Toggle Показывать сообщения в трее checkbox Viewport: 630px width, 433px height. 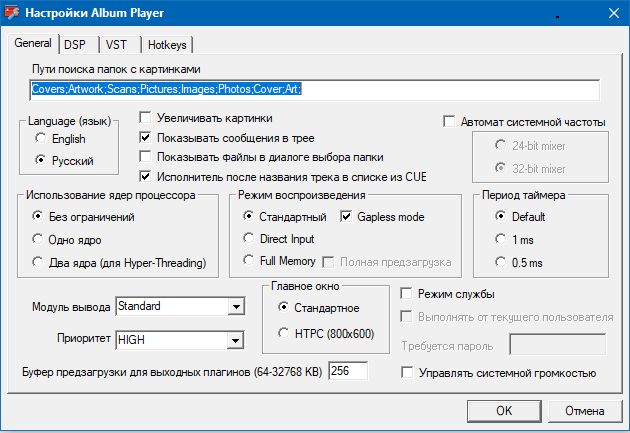tap(146, 137)
